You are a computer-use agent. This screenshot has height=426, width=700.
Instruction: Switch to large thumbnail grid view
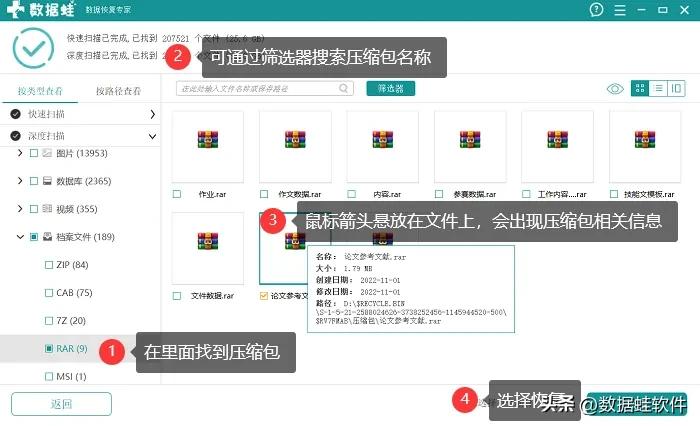[x=640, y=89]
